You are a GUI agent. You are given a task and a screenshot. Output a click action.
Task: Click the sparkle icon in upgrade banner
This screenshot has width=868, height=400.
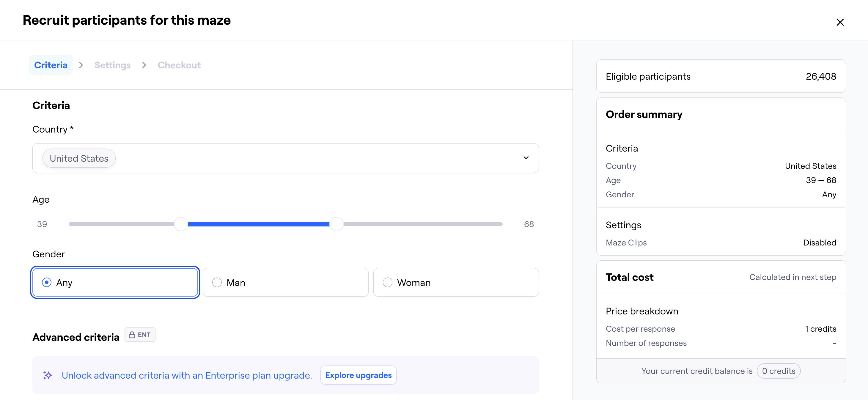point(48,375)
